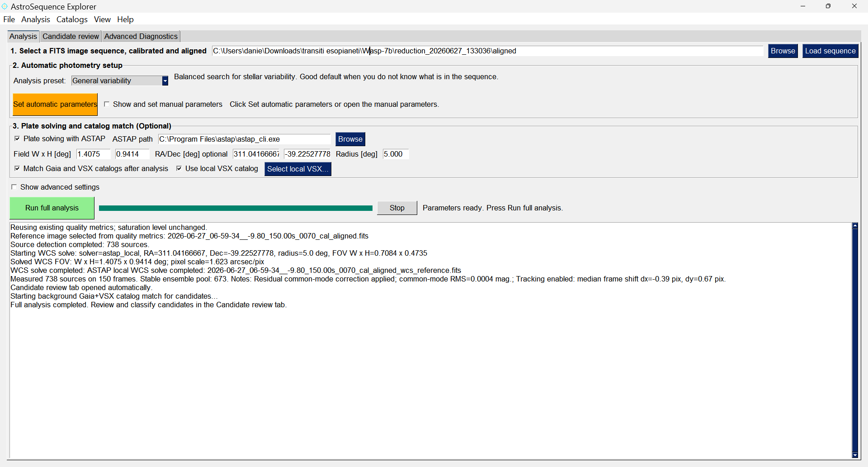Click log line 'Full analysis completed'
This screenshot has height=467, width=868.
148,305
